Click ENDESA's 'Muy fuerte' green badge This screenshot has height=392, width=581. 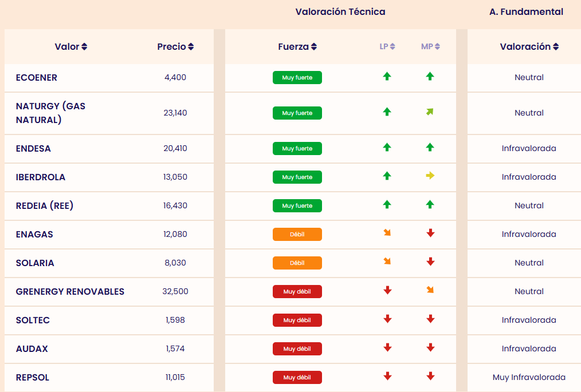point(297,149)
